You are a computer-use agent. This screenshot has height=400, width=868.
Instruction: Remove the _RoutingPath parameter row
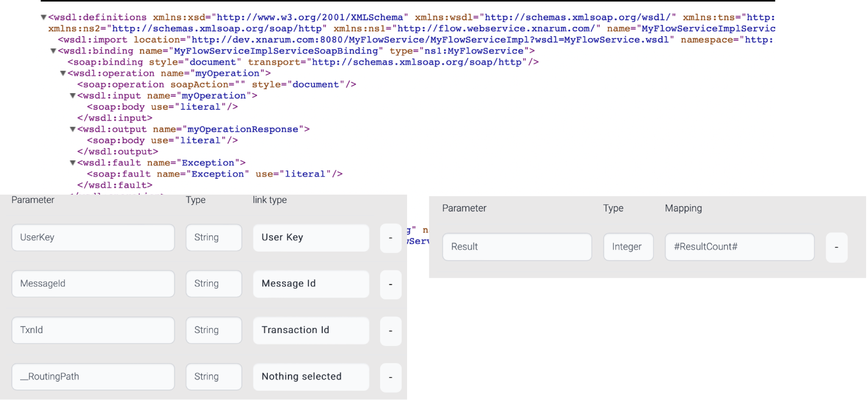pos(391,377)
